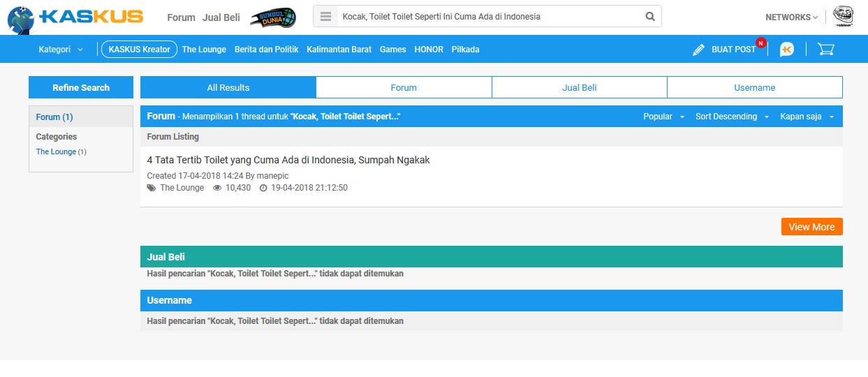Open the Kapan saja time dropdown

tap(807, 117)
